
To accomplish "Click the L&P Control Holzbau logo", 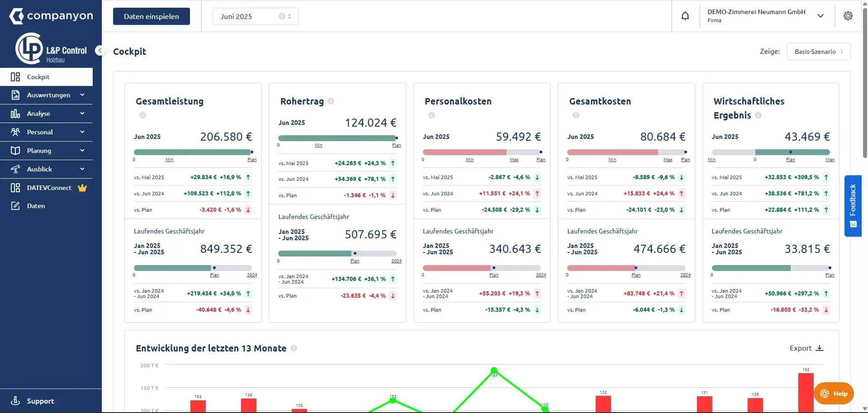I will pos(51,49).
